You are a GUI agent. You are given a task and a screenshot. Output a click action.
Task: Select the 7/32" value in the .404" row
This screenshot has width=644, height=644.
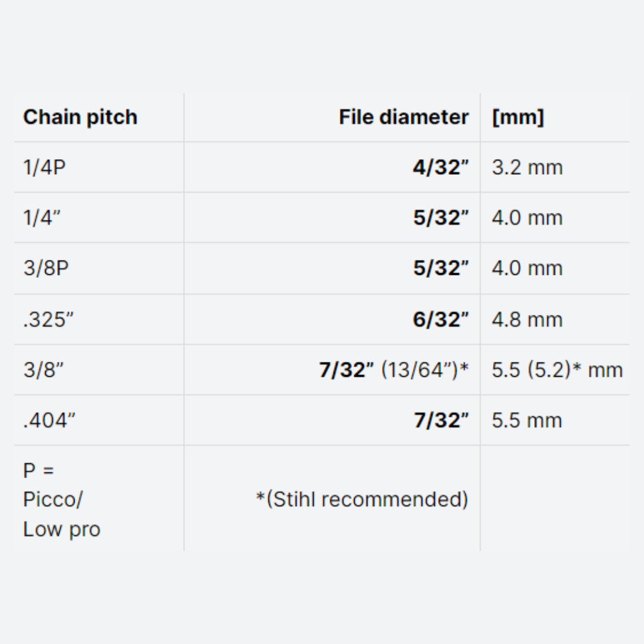click(x=441, y=421)
